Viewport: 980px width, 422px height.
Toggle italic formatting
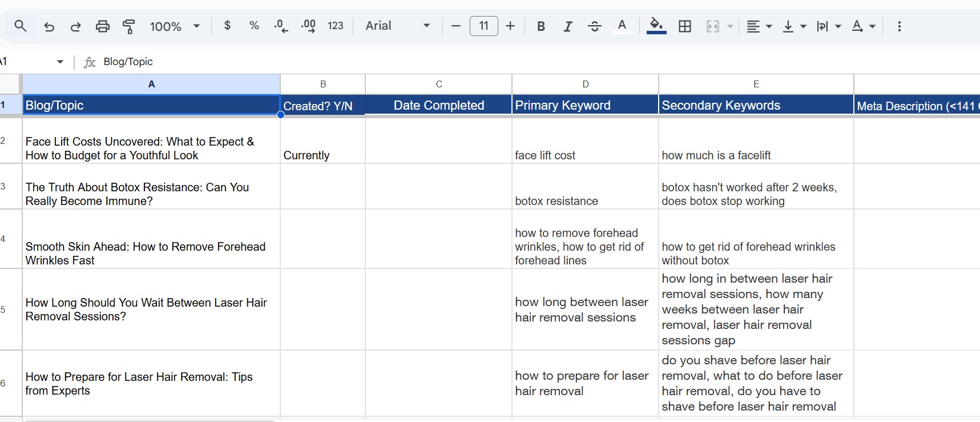tap(568, 26)
